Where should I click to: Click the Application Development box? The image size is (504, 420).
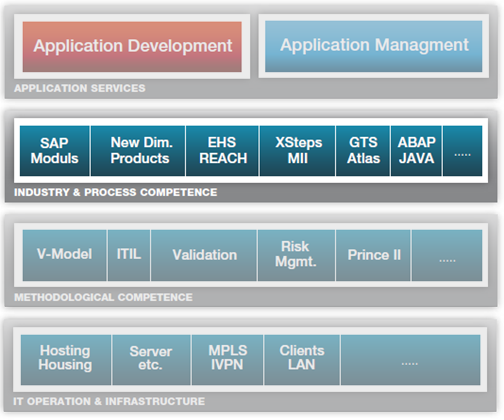(x=132, y=47)
